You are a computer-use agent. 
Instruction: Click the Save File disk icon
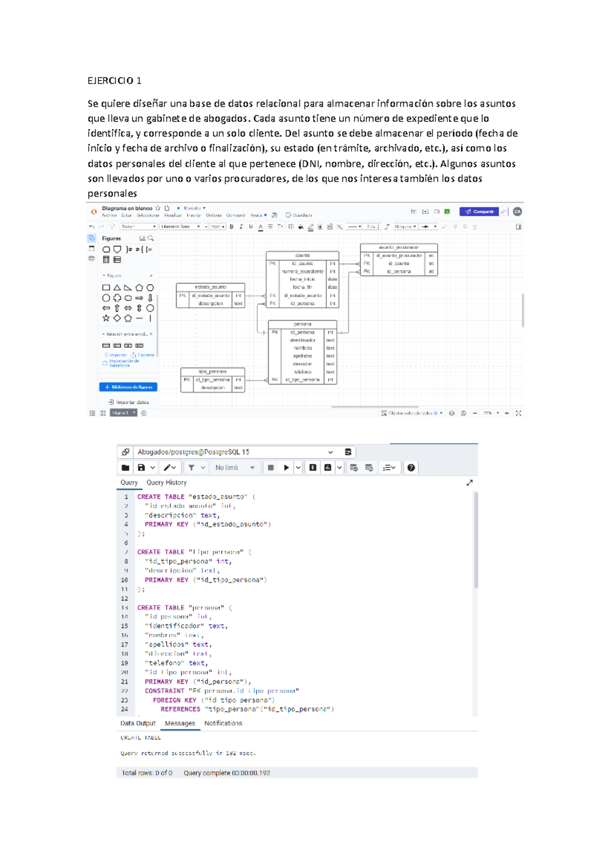coord(142,468)
